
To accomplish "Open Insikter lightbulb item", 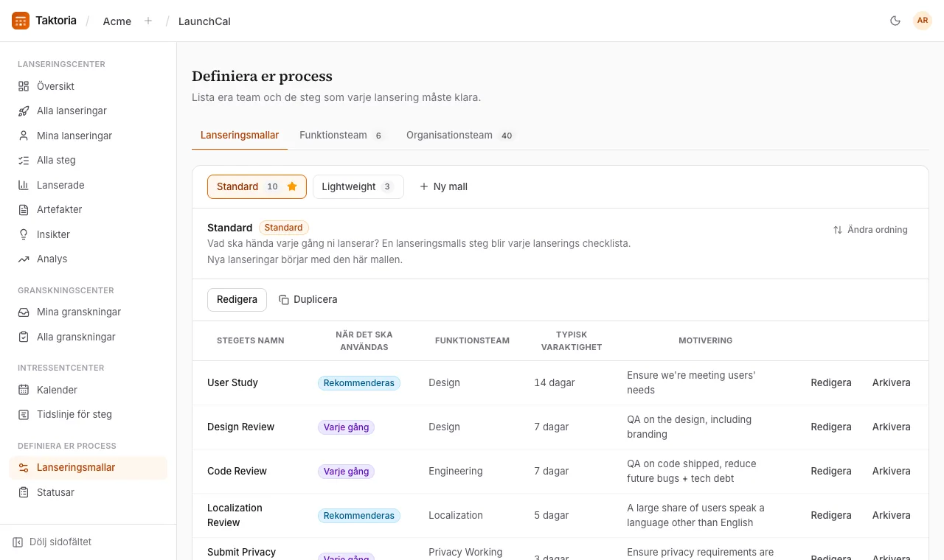I will click(x=88, y=234).
